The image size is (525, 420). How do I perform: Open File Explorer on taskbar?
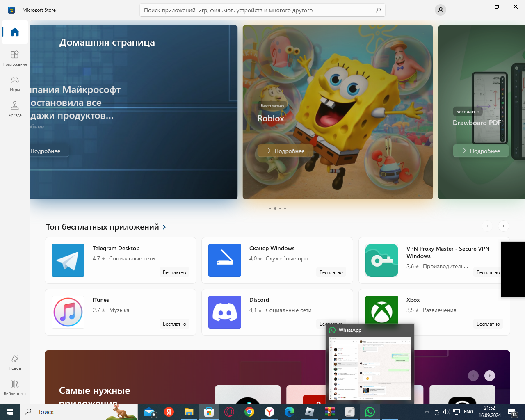pyautogui.click(x=189, y=412)
